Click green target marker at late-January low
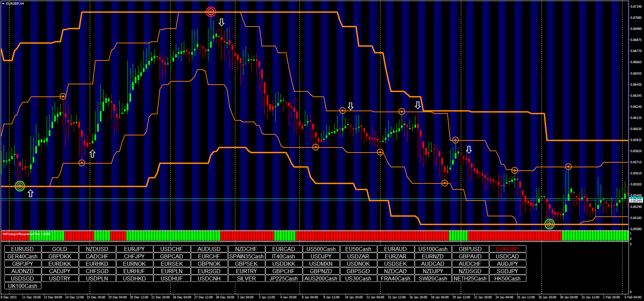 tap(550, 224)
